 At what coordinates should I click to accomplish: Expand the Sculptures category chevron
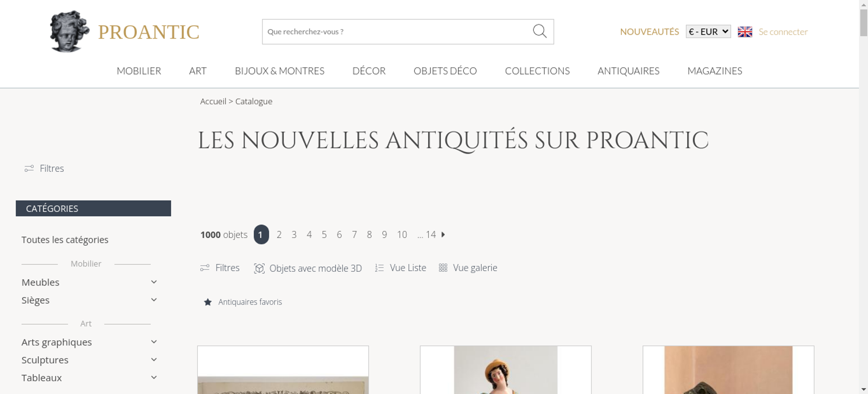[x=154, y=360]
